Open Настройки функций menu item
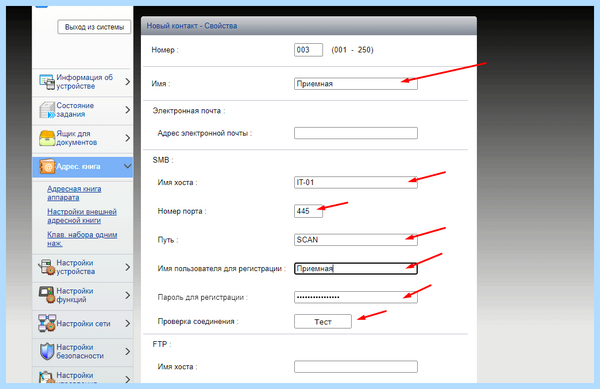This screenshot has height=389, width=600. 83,295
